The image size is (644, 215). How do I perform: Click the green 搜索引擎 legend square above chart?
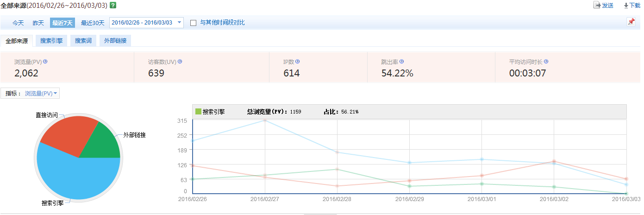pos(198,112)
